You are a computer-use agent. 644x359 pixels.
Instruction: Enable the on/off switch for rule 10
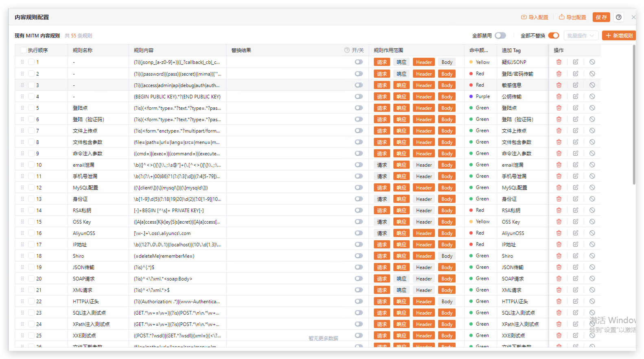click(x=358, y=165)
